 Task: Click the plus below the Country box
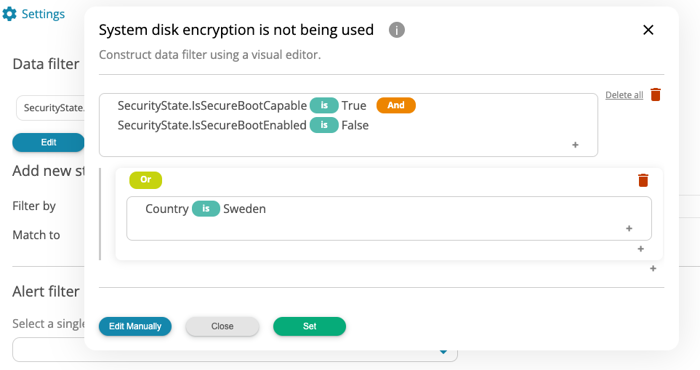pyautogui.click(x=641, y=249)
